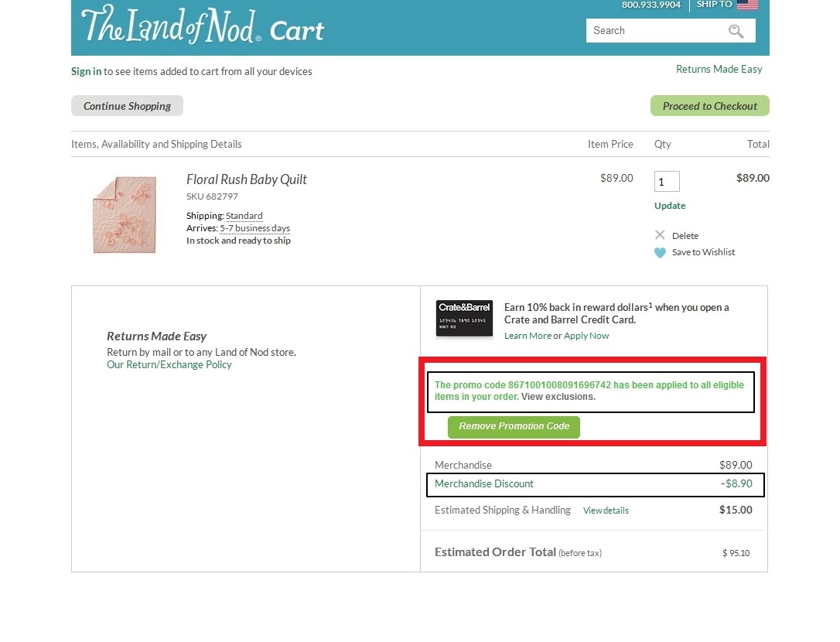Click View exclusions link

click(x=558, y=397)
